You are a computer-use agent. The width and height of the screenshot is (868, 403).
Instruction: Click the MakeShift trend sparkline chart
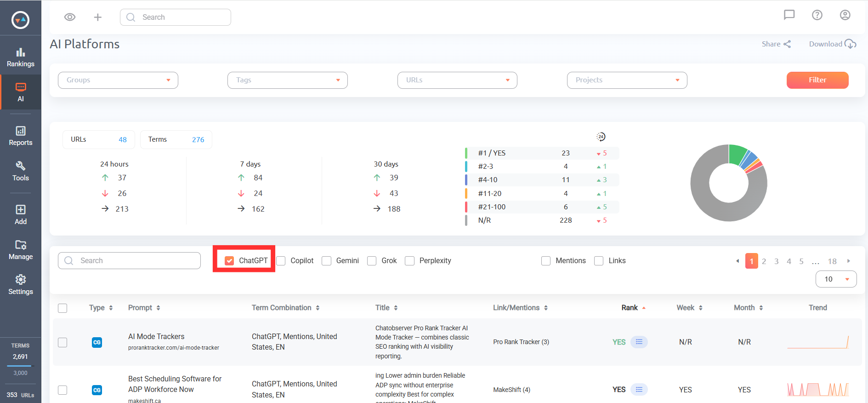point(818,390)
